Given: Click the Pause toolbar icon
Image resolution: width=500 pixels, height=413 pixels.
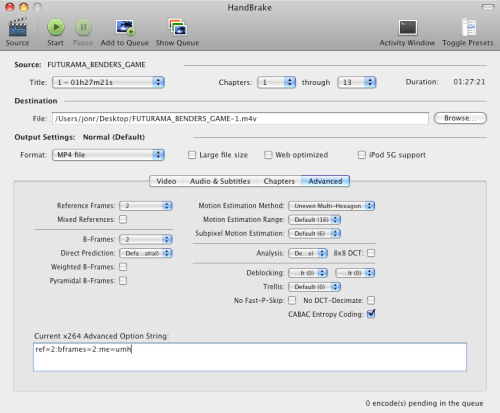Looking at the screenshot, I should coord(83,27).
